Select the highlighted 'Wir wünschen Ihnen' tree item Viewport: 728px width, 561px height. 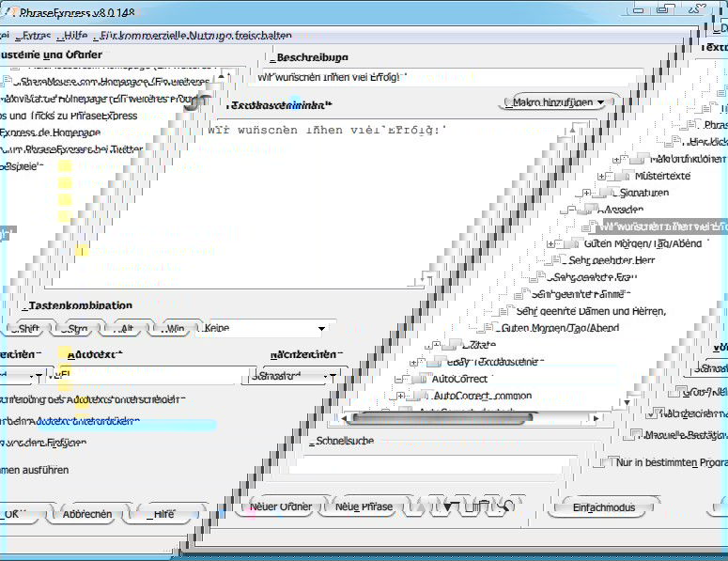click(663, 226)
